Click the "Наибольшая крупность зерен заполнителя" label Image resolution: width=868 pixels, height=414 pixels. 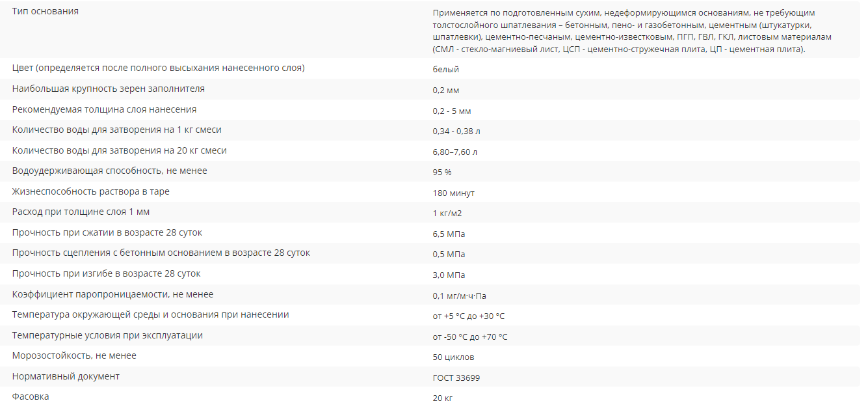pyautogui.click(x=109, y=89)
